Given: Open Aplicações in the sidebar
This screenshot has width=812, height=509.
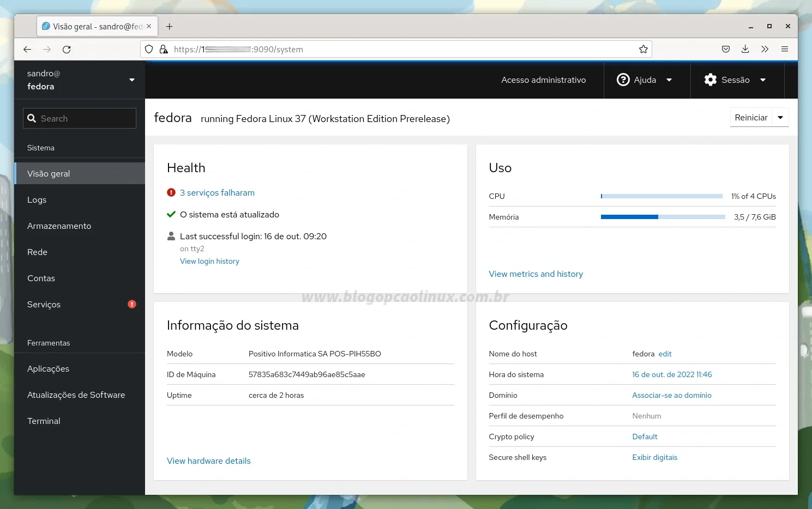Looking at the screenshot, I should [80, 368].
